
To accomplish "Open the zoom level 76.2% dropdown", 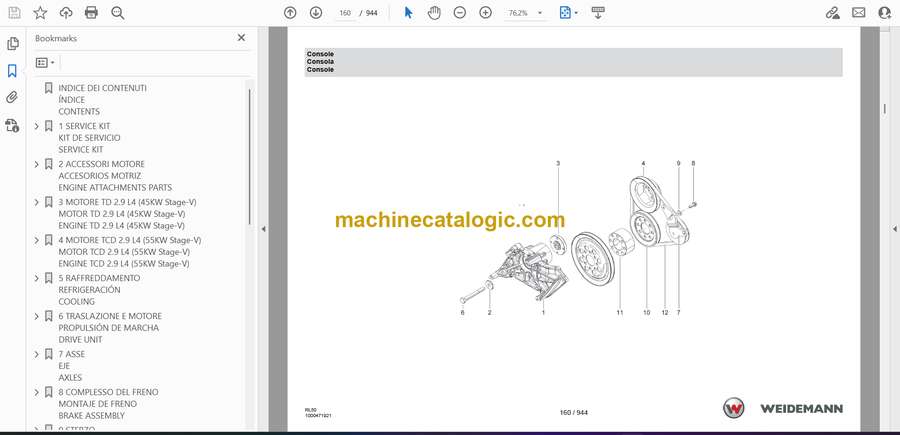I will [525, 13].
